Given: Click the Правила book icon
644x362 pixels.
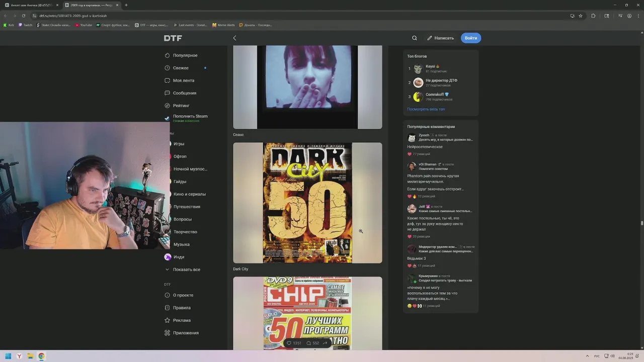Looking at the screenshot, I should [x=168, y=308].
